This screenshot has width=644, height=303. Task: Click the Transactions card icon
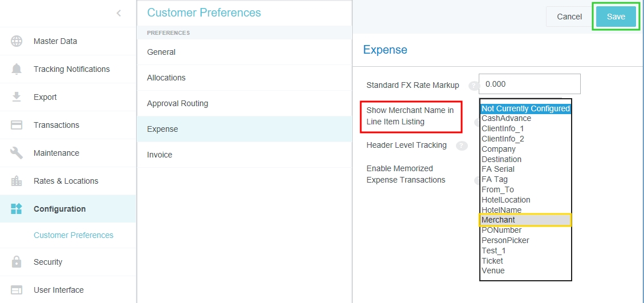pos(17,125)
